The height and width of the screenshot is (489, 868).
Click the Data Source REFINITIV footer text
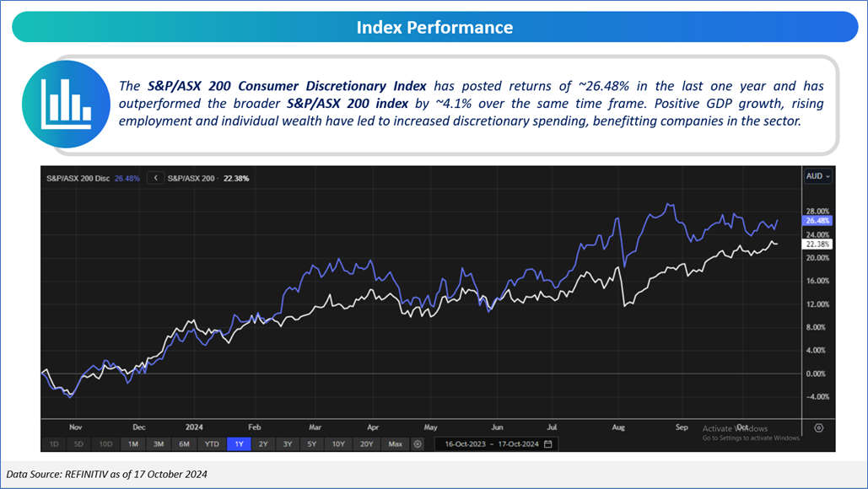tap(107, 474)
